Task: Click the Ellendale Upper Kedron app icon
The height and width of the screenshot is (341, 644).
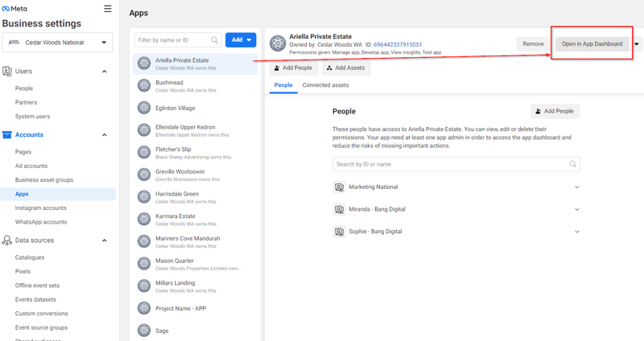Action: pyautogui.click(x=144, y=130)
